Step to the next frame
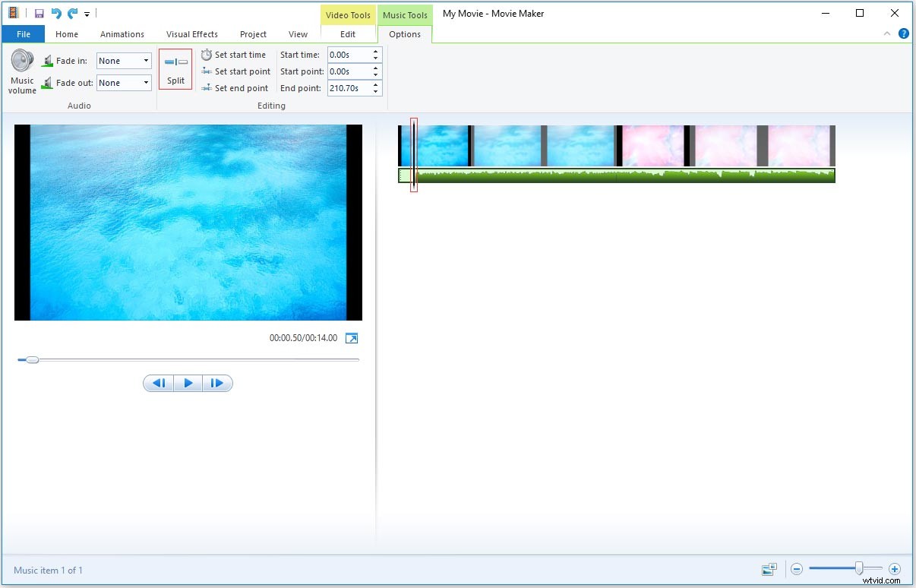This screenshot has width=916, height=588. point(218,382)
